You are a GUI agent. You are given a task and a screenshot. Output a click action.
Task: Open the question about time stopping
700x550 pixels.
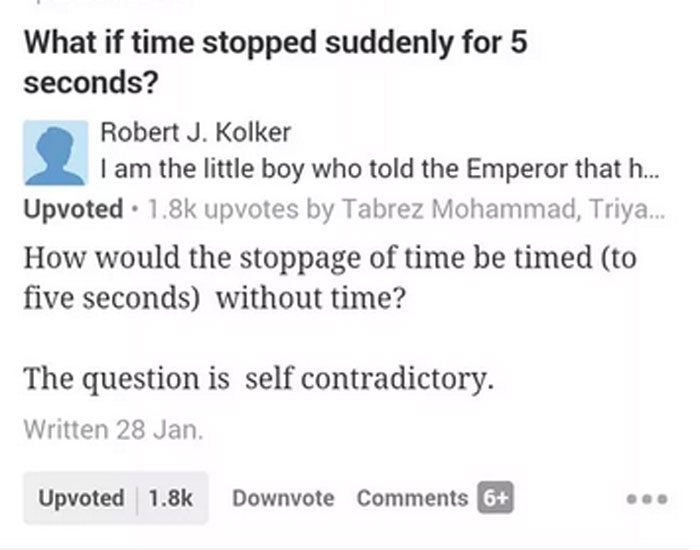(x=275, y=62)
